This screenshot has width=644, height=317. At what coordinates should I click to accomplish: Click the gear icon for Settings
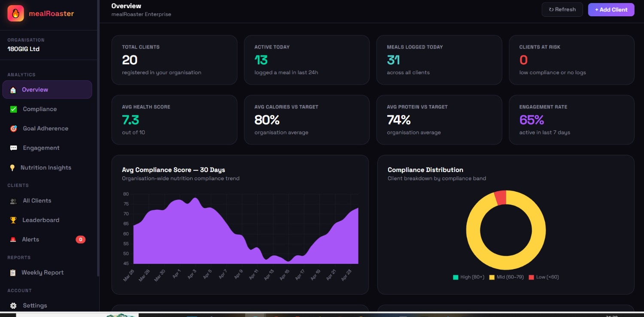[x=14, y=305]
